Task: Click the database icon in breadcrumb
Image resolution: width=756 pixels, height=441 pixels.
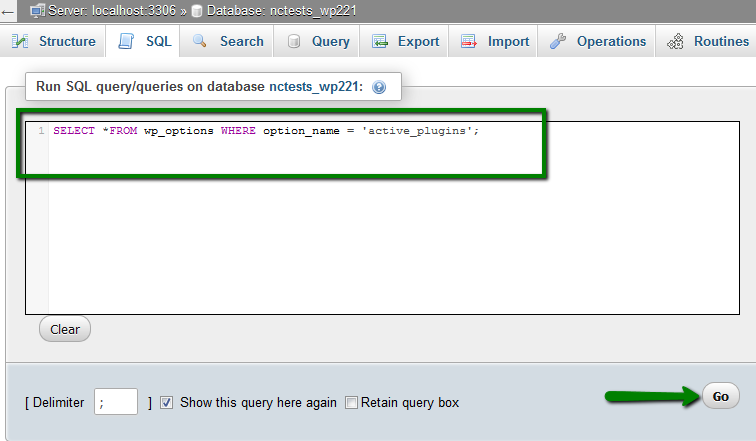Action: pyautogui.click(x=197, y=11)
